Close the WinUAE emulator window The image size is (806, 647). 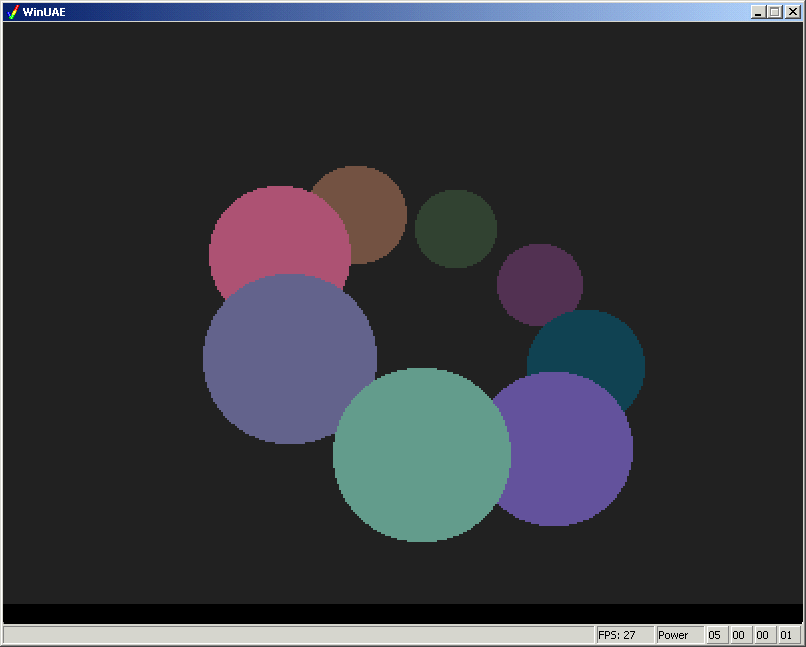coord(790,12)
